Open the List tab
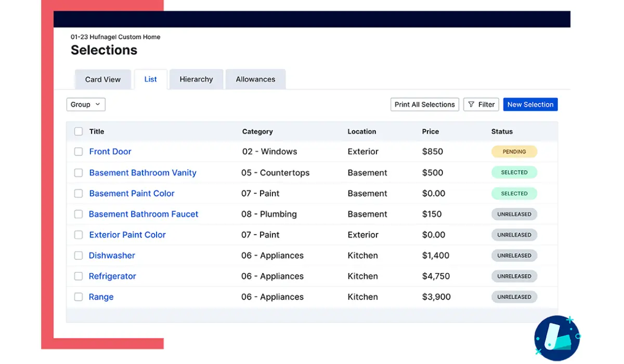This screenshot has height=364, width=624. [151, 80]
